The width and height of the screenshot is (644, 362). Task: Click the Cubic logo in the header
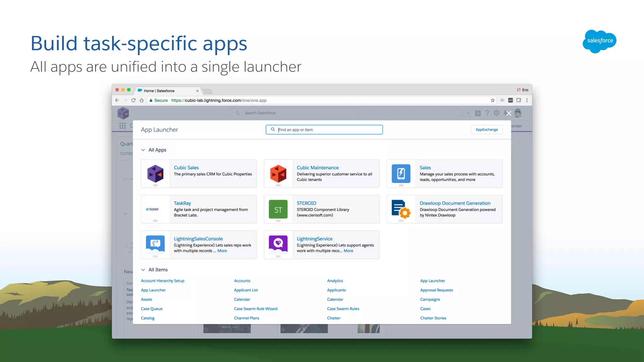tap(123, 113)
